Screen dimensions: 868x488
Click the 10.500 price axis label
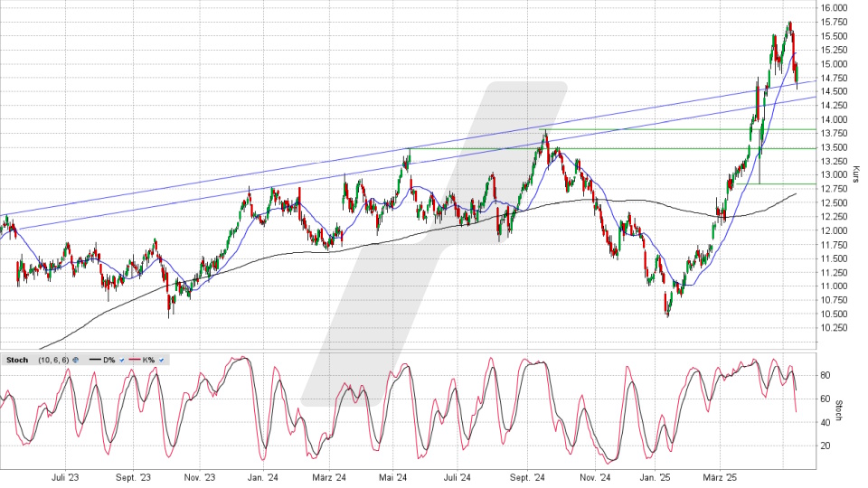(x=834, y=314)
